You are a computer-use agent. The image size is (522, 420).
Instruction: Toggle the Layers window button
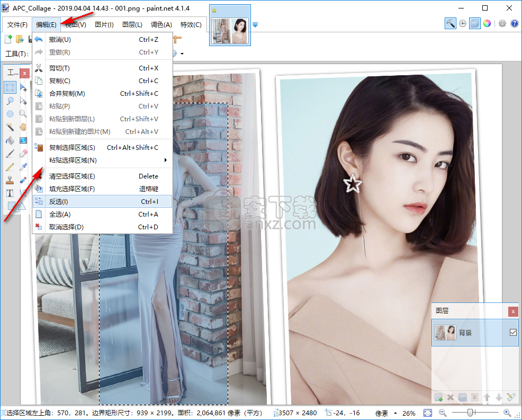click(x=475, y=23)
